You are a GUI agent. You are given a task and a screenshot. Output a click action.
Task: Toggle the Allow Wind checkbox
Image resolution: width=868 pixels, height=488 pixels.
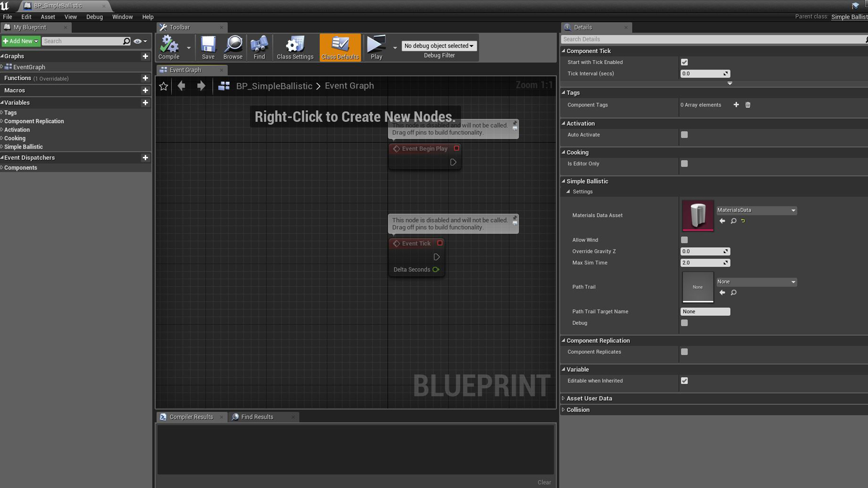(684, 239)
